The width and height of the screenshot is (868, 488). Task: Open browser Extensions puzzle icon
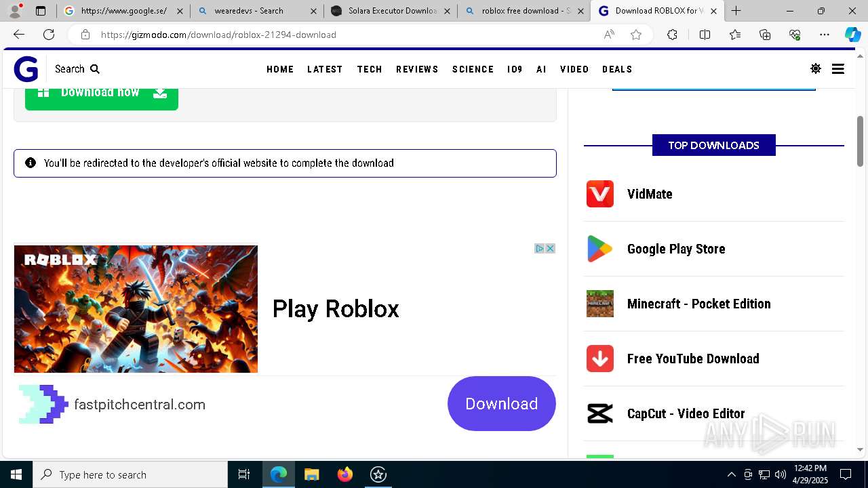pos(672,35)
